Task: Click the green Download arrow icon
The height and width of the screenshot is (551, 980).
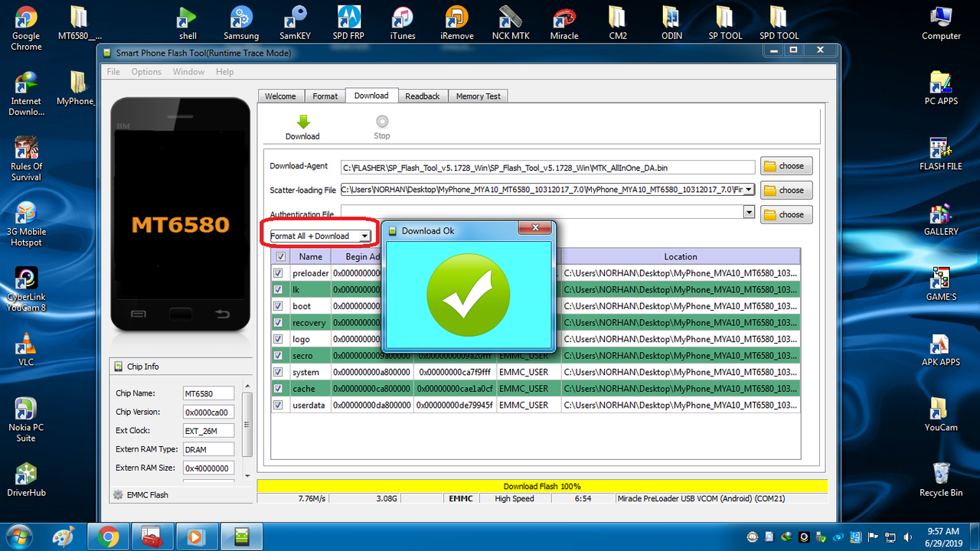Action: 303,121
